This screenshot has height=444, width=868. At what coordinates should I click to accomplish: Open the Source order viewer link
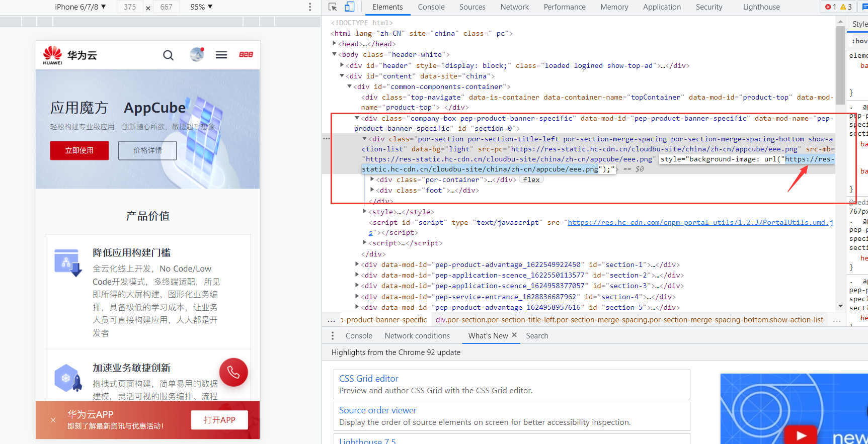[378, 410]
